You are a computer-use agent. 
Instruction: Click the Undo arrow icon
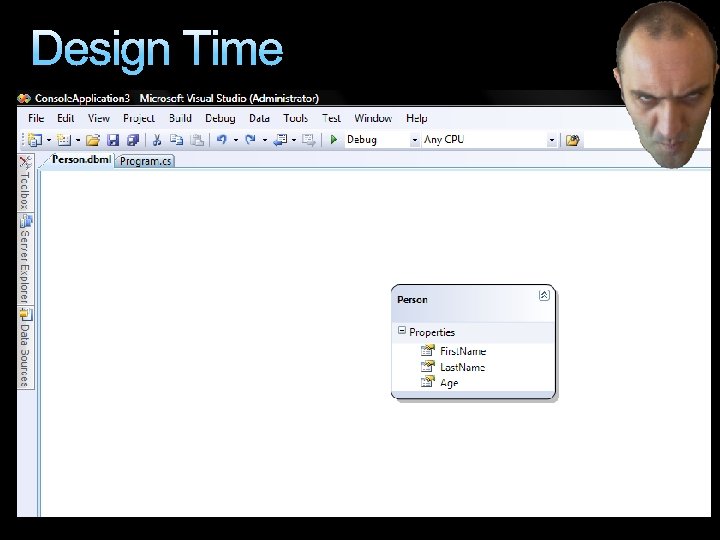coord(222,139)
